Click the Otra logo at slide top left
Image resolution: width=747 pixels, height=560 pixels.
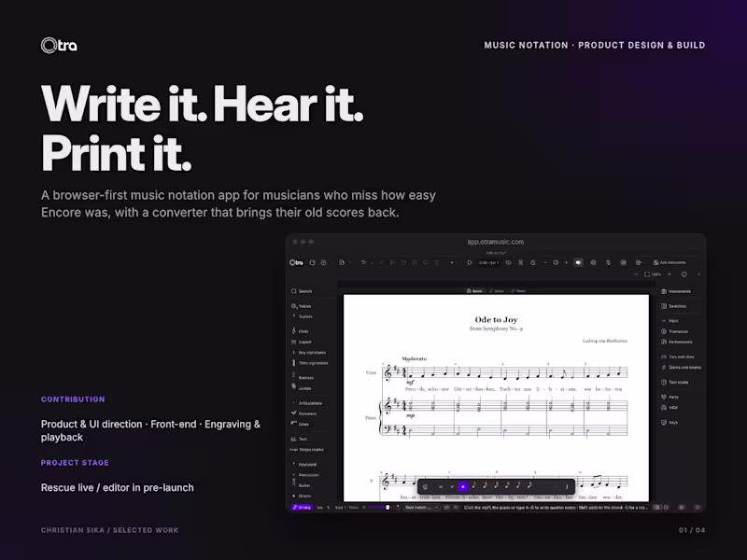(x=59, y=45)
